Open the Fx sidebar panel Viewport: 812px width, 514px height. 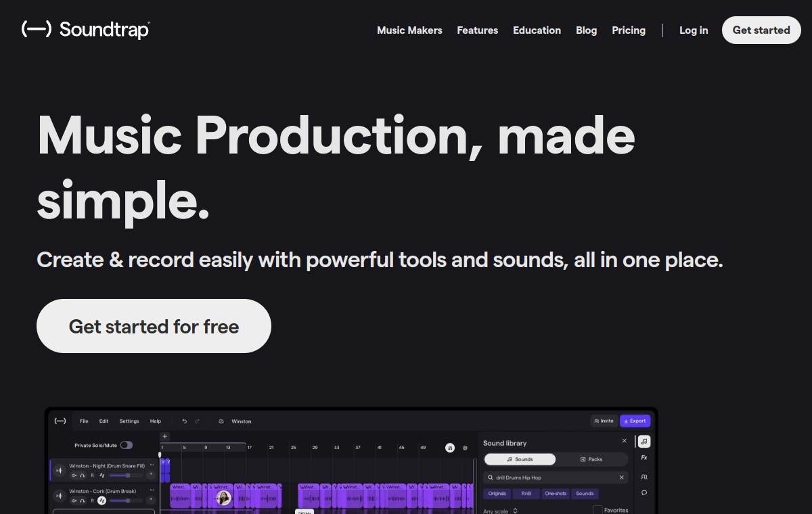[x=644, y=458]
